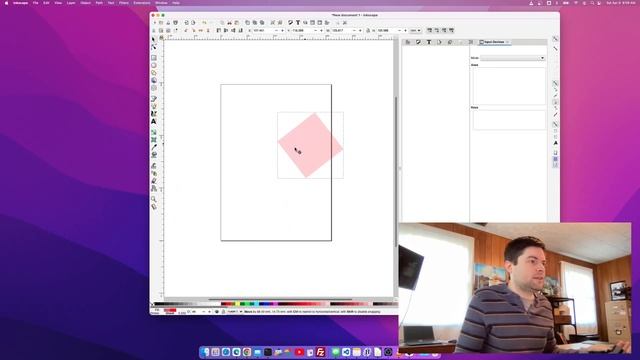Screen dimensions: 640x360
Task: Open the Fill and Stroke dialog icon
Action: tap(290, 23)
